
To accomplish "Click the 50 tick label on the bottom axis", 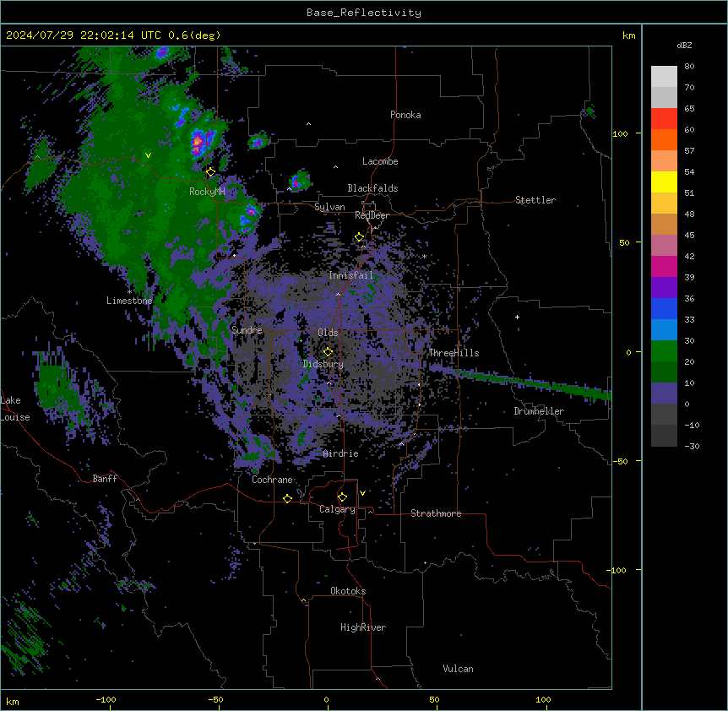I will point(434,699).
